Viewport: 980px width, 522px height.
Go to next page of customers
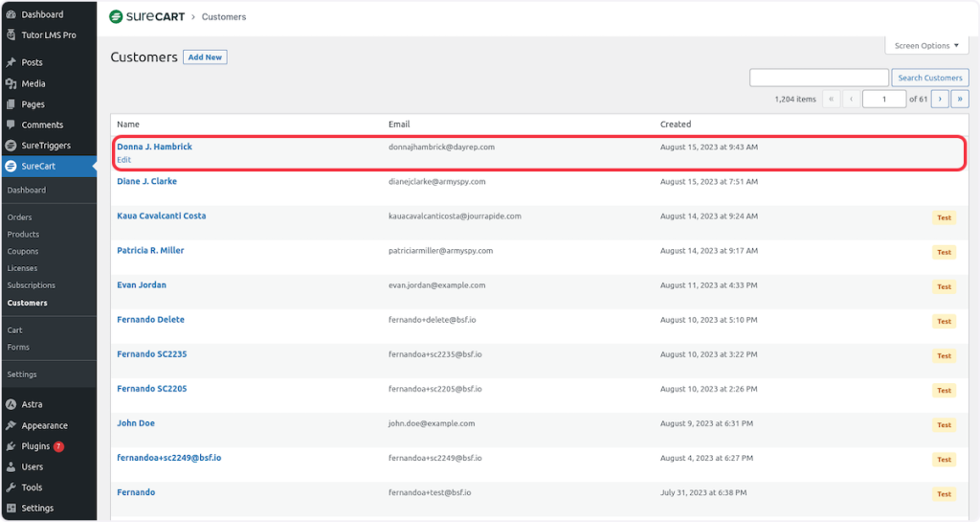940,99
